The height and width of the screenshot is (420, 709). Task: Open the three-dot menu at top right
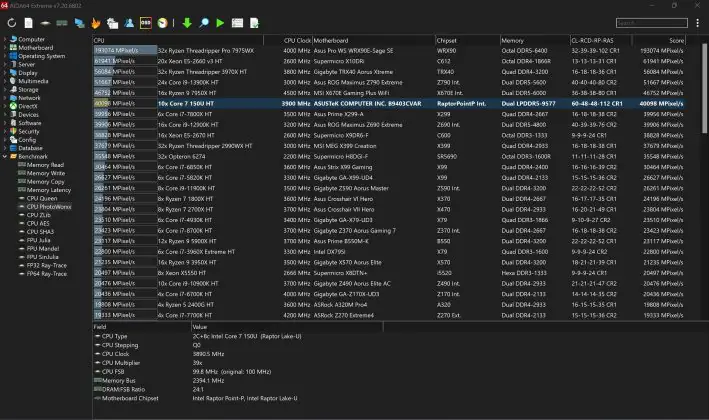click(698, 23)
